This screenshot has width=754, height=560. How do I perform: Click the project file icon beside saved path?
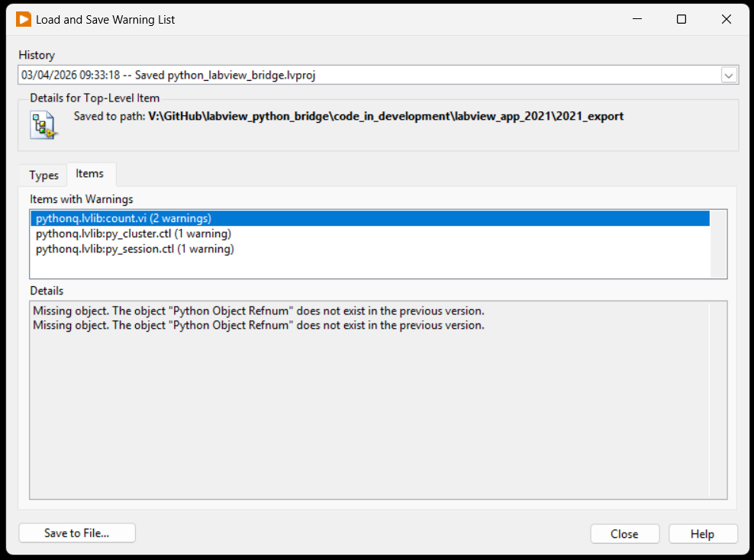tap(43, 125)
